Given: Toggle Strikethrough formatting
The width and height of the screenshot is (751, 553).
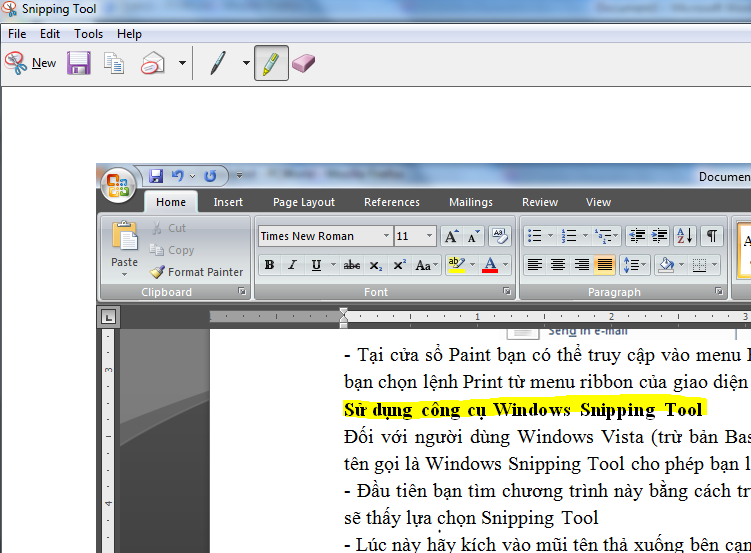Looking at the screenshot, I should point(352,265).
